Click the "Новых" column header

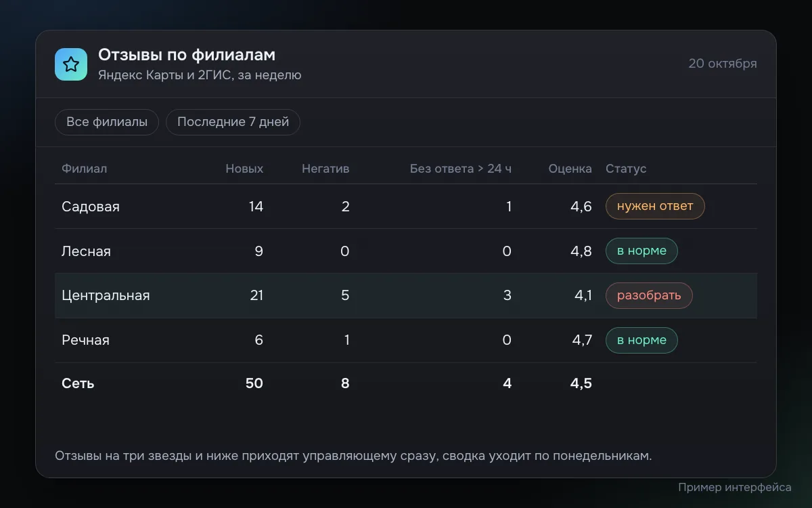pos(244,169)
